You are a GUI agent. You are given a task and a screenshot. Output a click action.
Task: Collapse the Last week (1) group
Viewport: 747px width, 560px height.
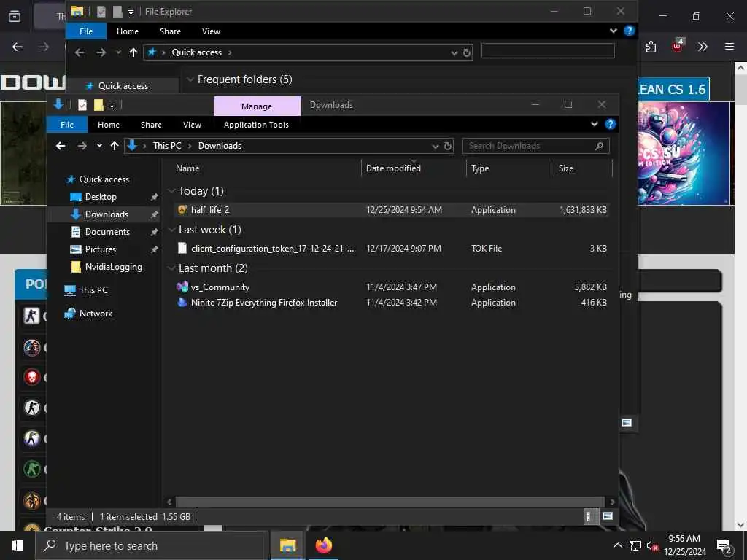[x=171, y=230]
